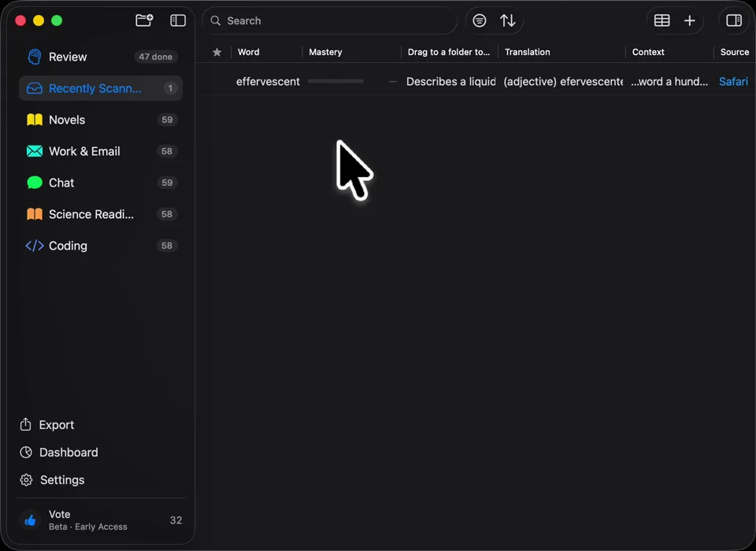Toggle the right inspector panel icon
This screenshot has width=756, height=551.
pyautogui.click(x=734, y=20)
